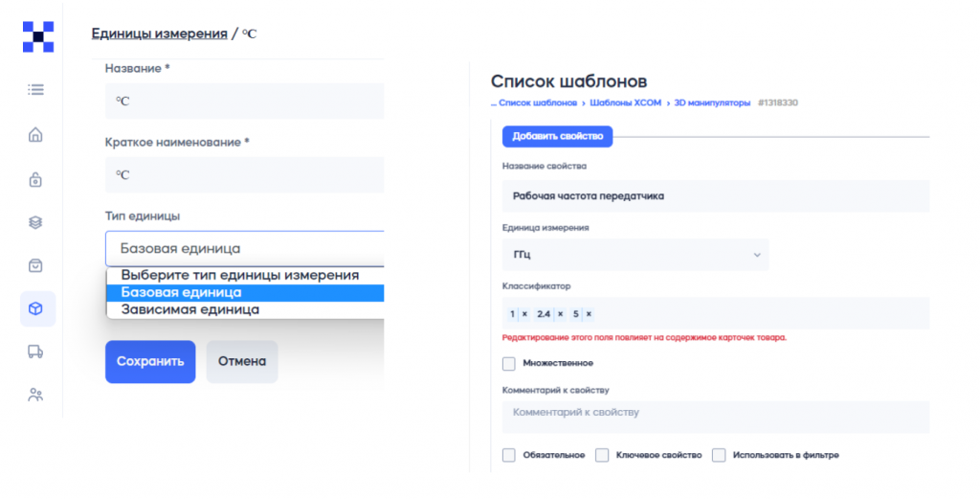Click the blue X logo icon
980x499 pixels.
tap(37, 36)
